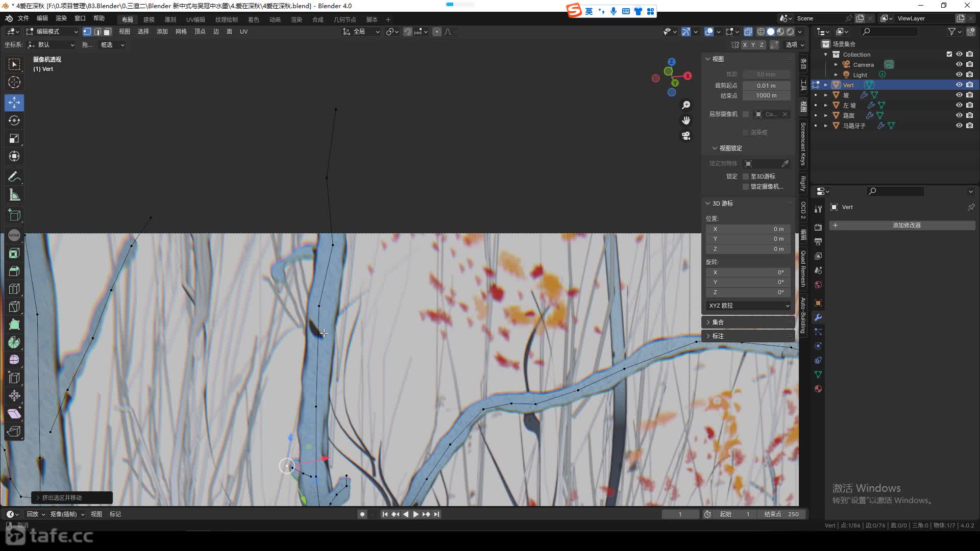Switch to the UV编辑 workspace tab
980x551 pixels.
(195, 19)
